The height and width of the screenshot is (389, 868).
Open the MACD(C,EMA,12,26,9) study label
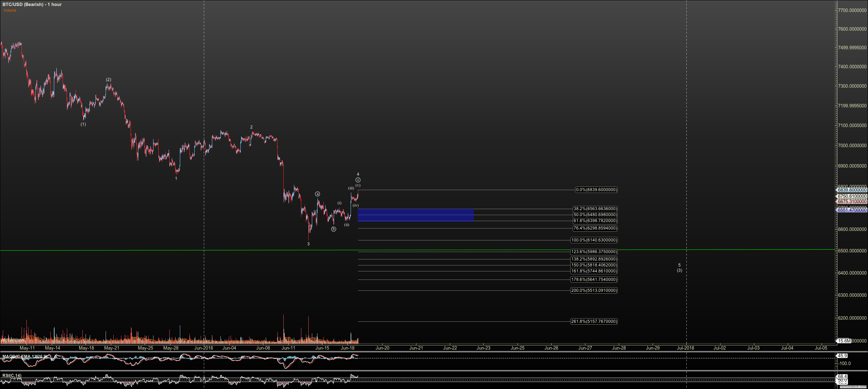pyautogui.click(x=25, y=357)
